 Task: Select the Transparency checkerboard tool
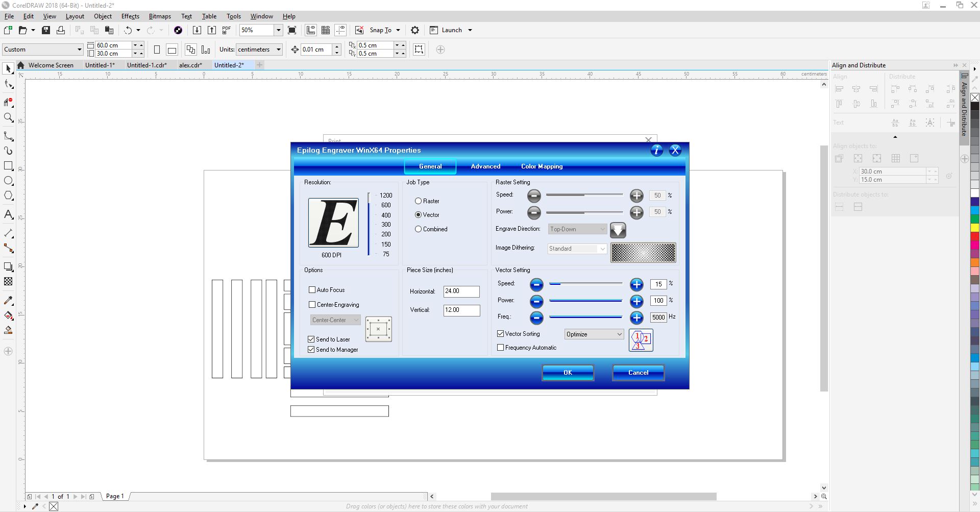tap(8, 282)
